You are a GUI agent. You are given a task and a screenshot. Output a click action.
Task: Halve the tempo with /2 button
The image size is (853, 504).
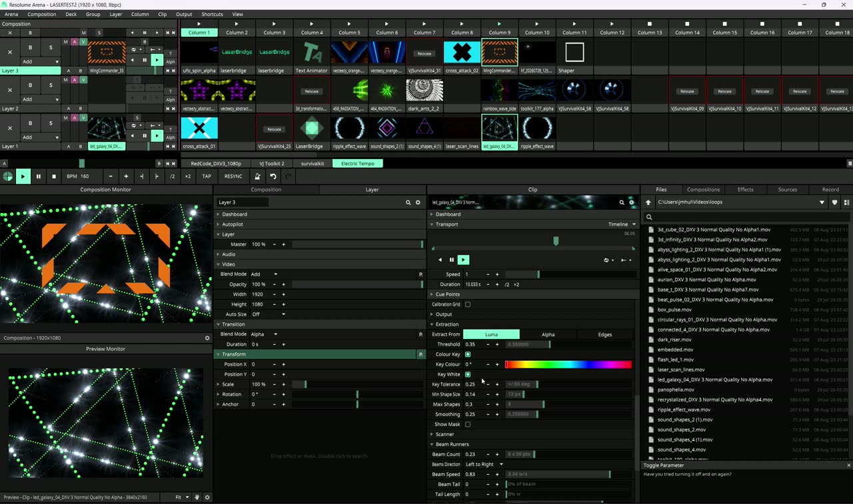173,176
